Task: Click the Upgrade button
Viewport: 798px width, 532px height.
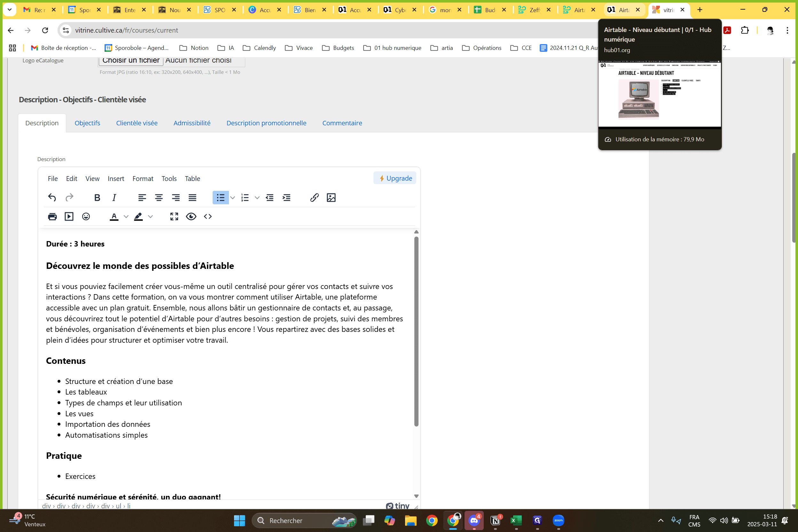Action: (395, 178)
